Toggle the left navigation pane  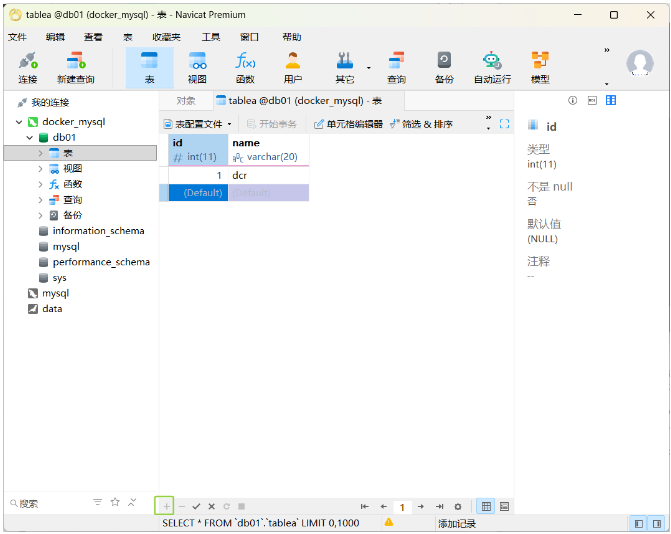[x=639, y=524]
